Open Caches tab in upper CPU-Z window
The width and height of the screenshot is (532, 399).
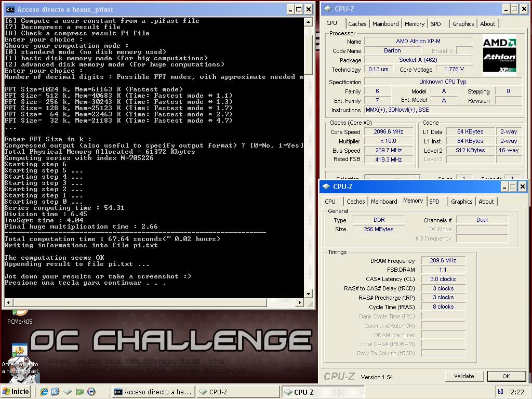(x=357, y=24)
